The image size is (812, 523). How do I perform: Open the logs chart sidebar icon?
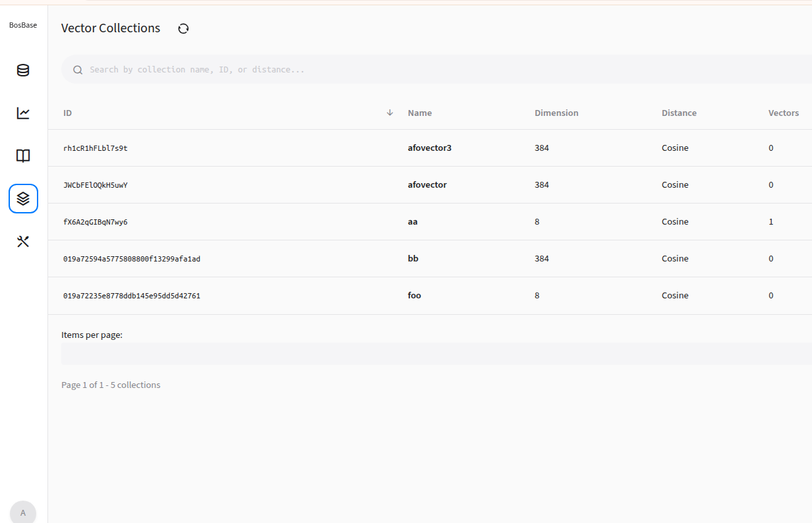click(23, 113)
